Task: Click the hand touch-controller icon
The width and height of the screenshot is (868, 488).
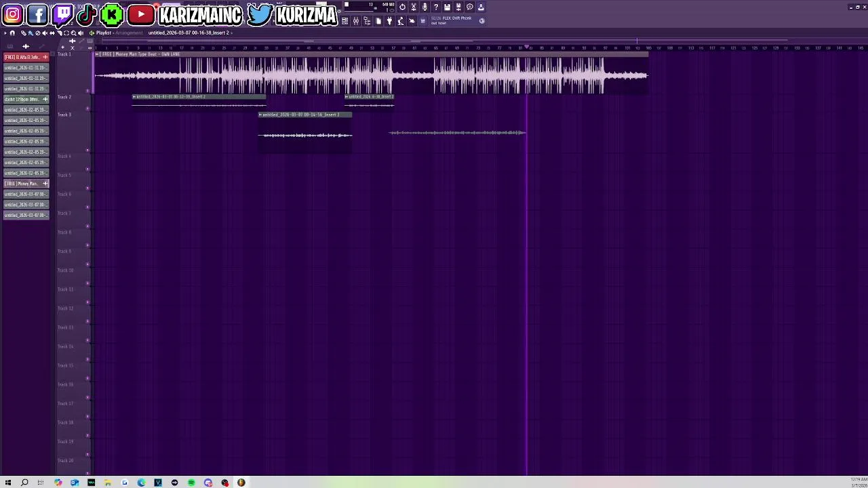Action: coord(412,21)
